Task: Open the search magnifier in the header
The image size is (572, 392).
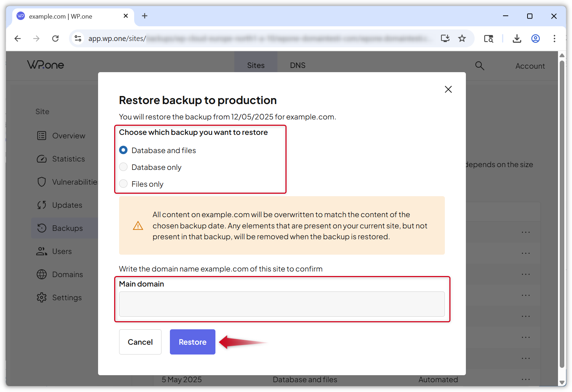Action: [x=480, y=66]
